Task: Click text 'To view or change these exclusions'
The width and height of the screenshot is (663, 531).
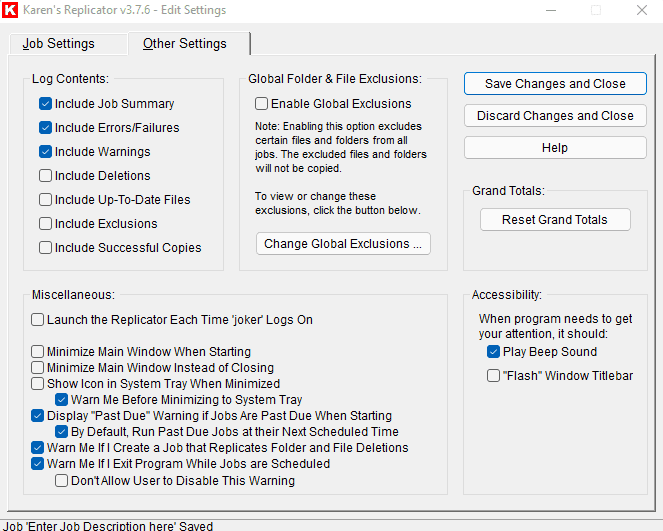Action: point(337,203)
